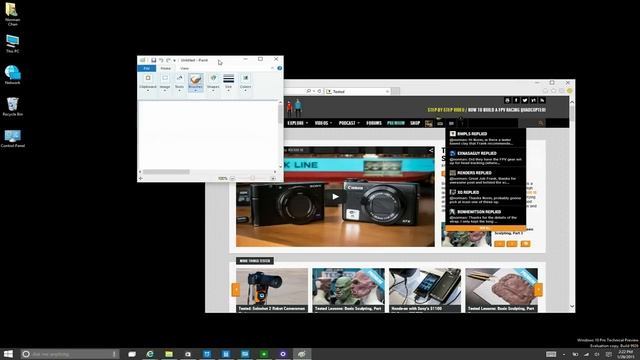This screenshot has width=640, height=360.
Task: Expand the Brushes dropdown arrow
Action: pyautogui.click(x=196, y=91)
